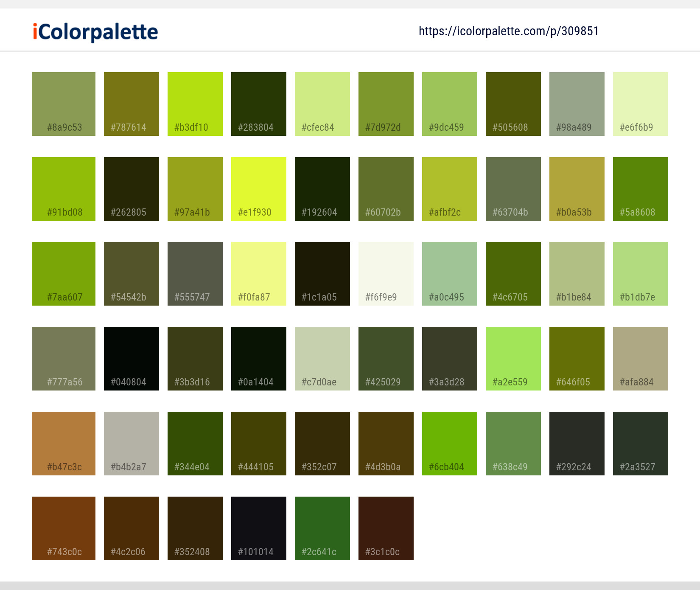
Task: Click the near-white #f6f9e9 swatch
Action: point(386,274)
